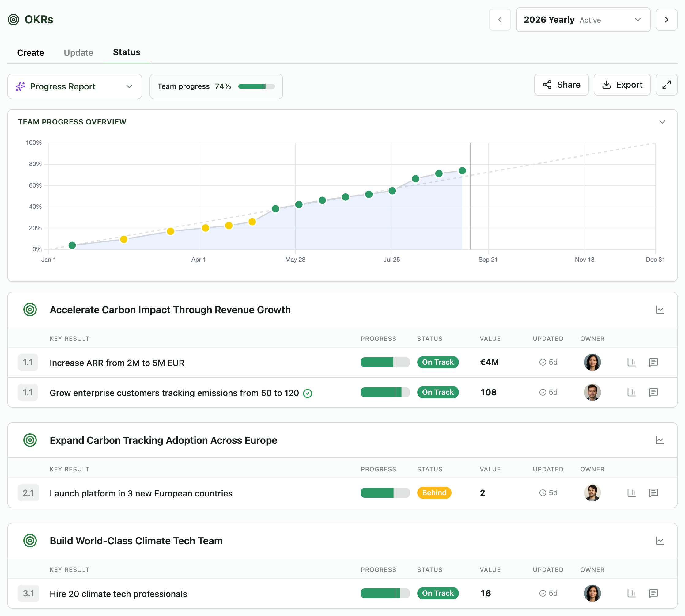Open trend chart for Expand Carbon Tracking objective

(659, 440)
